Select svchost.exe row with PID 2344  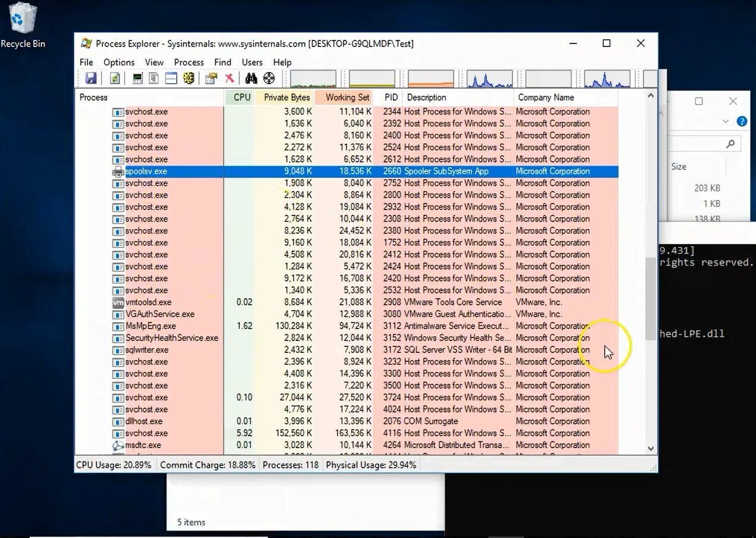click(347, 112)
